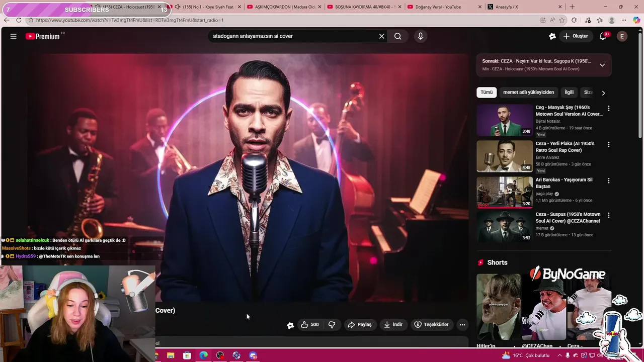The image size is (644, 362).
Task: Open Microsoft Edge from taskbar
Action: click(x=204, y=355)
